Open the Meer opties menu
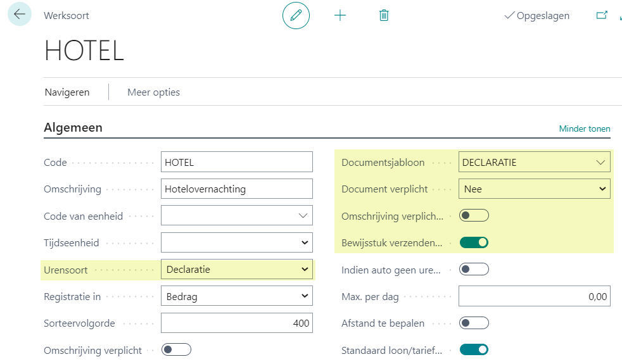Screen dimensions: 622x364 [x=153, y=92]
